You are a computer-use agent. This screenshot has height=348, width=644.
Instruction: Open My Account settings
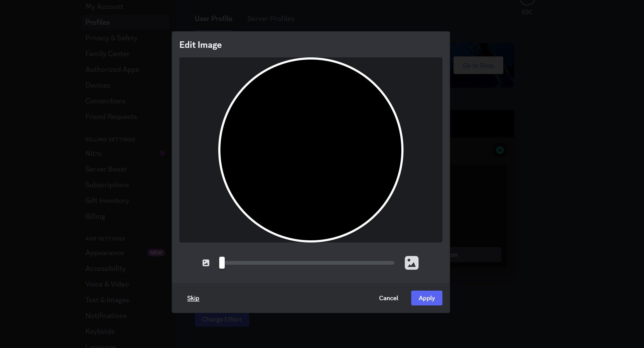[x=104, y=6]
